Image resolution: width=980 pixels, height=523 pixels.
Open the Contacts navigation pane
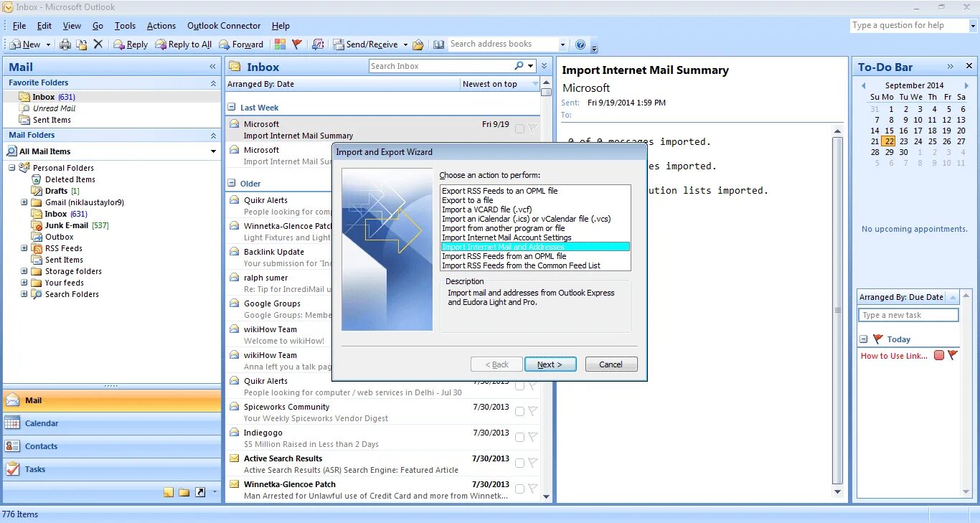tap(112, 446)
